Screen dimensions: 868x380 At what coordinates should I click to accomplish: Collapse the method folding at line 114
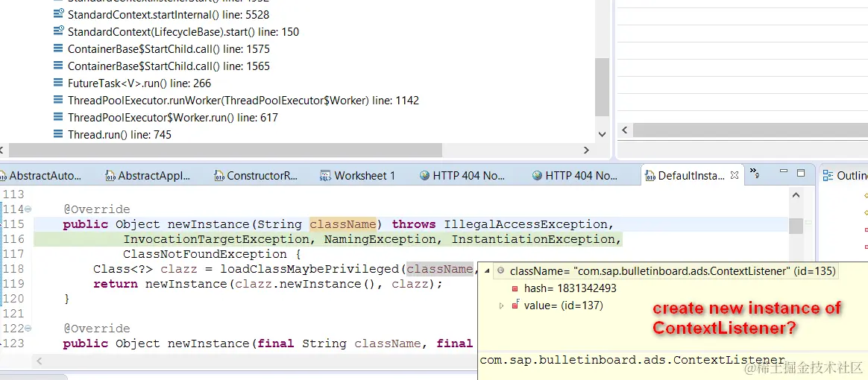click(x=28, y=209)
